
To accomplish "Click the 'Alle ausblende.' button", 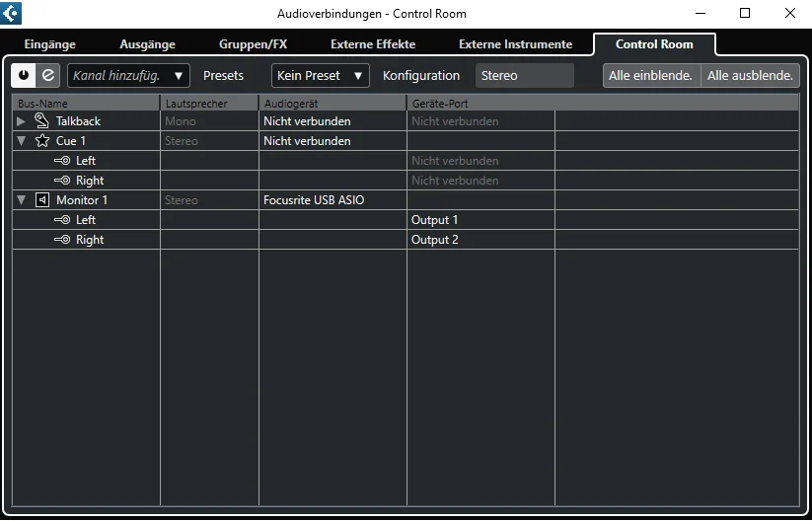I will point(750,76).
